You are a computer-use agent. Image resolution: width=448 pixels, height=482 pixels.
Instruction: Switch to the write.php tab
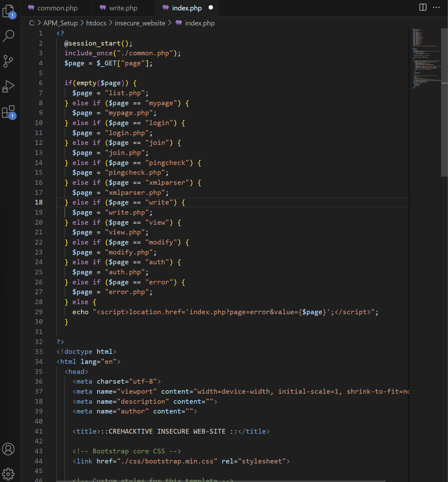click(124, 8)
